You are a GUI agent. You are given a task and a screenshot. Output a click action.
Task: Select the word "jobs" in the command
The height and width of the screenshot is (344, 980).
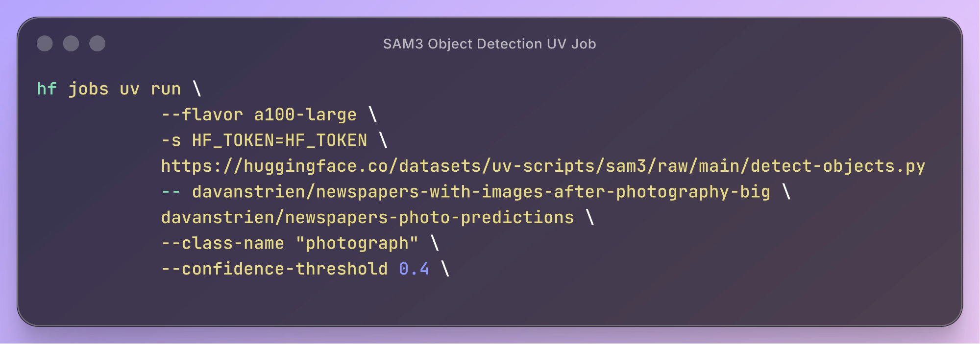coord(88,89)
